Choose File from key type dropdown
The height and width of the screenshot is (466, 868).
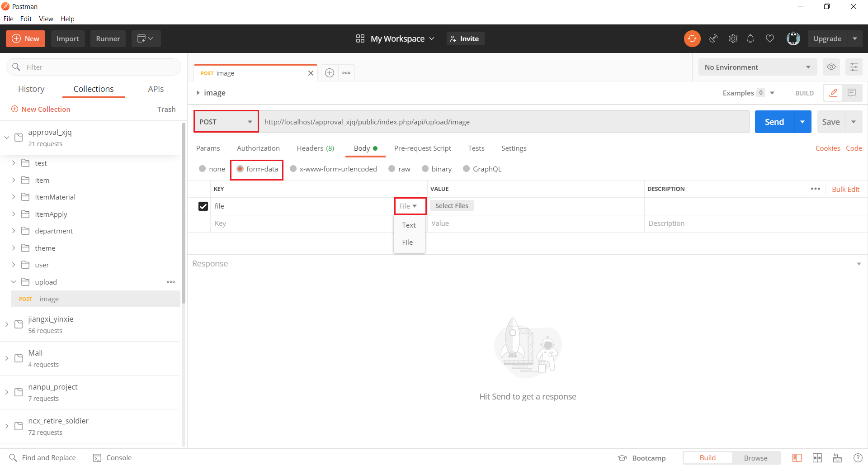(409, 242)
